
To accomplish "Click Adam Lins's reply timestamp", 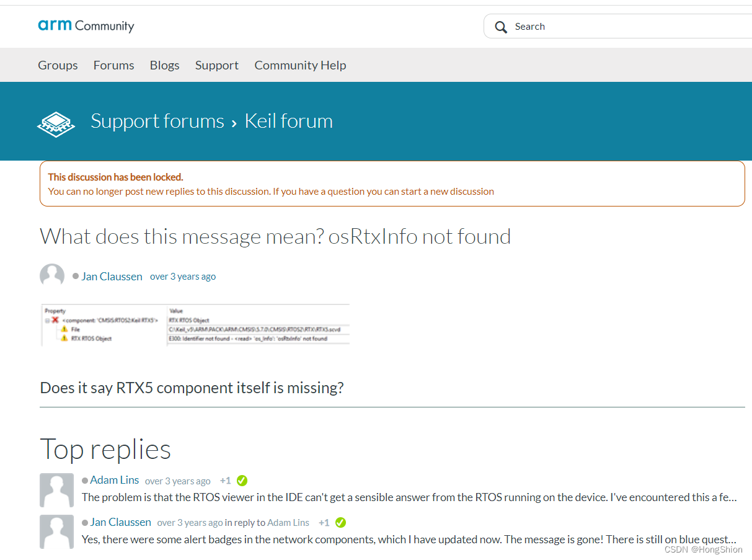I will 178,481.
